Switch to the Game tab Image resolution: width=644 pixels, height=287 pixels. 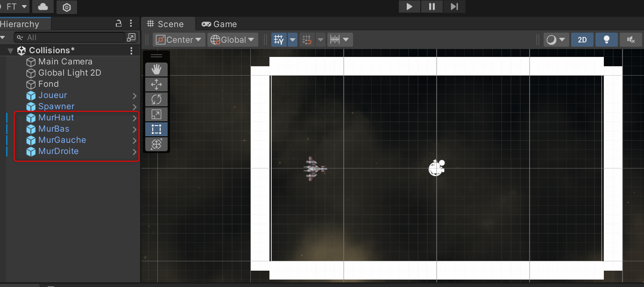[219, 24]
